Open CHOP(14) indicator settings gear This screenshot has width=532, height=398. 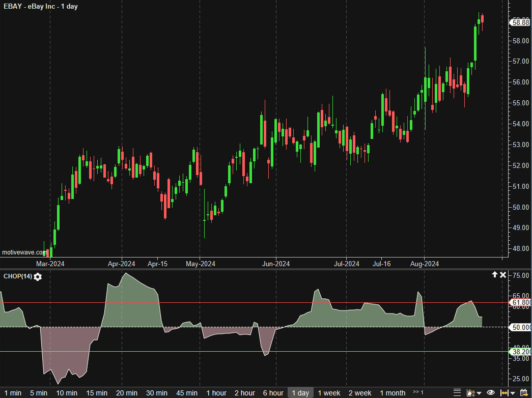tap(38, 276)
